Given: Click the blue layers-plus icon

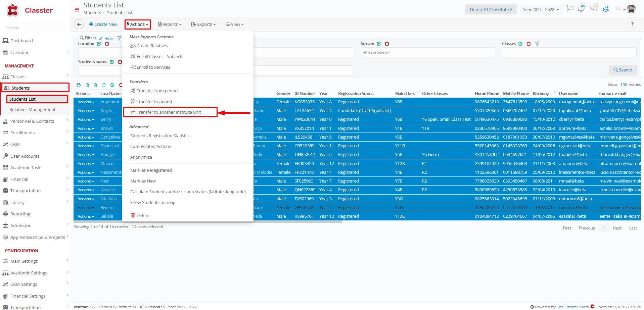Looking at the screenshot, I should click(606, 9).
